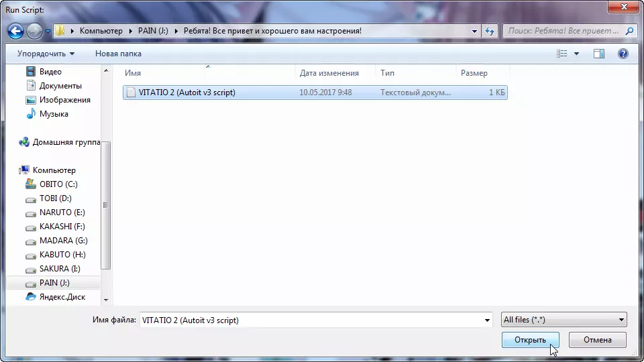This screenshot has width=644, height=362.
Task: Click the Back navigation arrow
Action: pos(15,32)
